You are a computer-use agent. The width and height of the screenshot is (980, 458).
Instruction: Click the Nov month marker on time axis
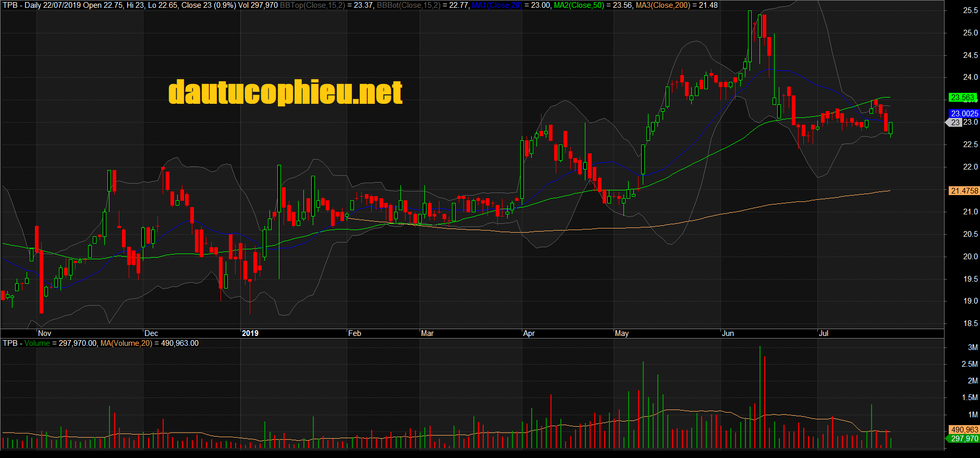[45, 333]
